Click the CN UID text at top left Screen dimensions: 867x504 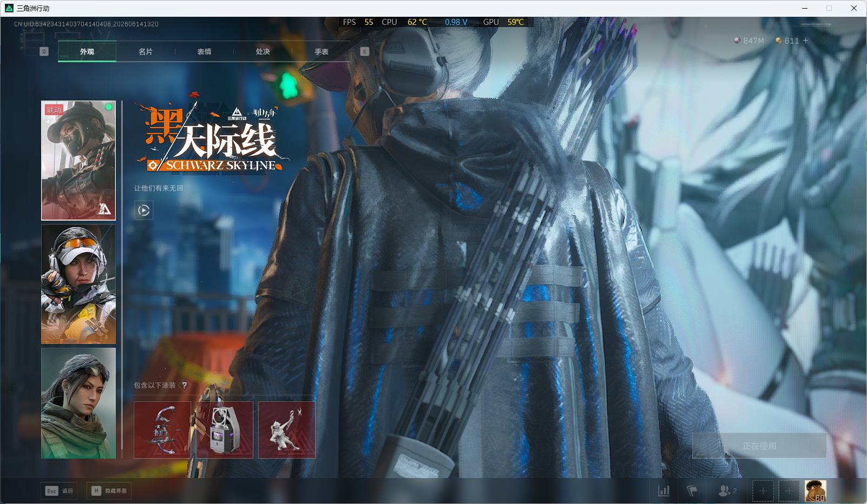tap(86, 24)
